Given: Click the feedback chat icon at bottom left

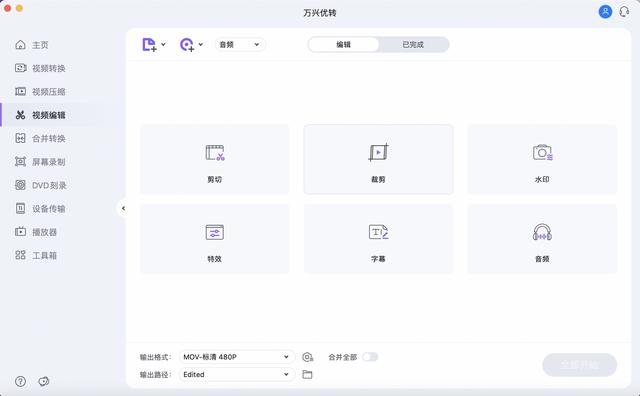Looking at the screenshot, I should click(x=44, y=381).
